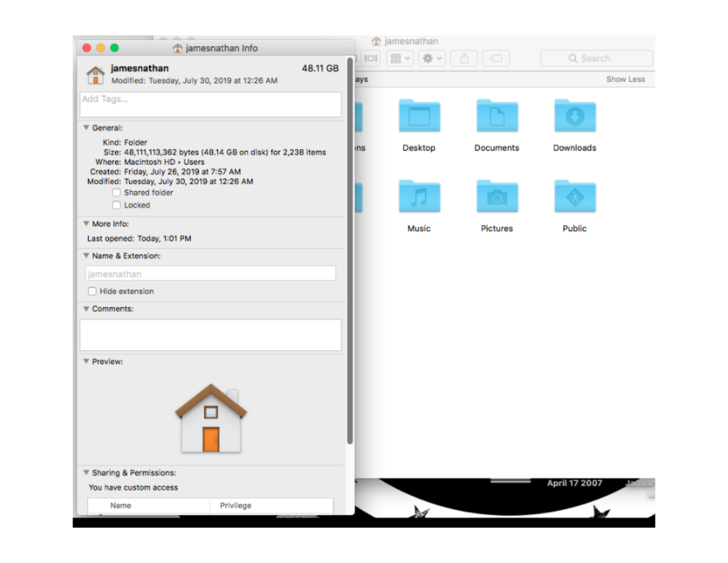Collapse the General section
The height and width of the screenshot is (563, 728).
(86, 128)
